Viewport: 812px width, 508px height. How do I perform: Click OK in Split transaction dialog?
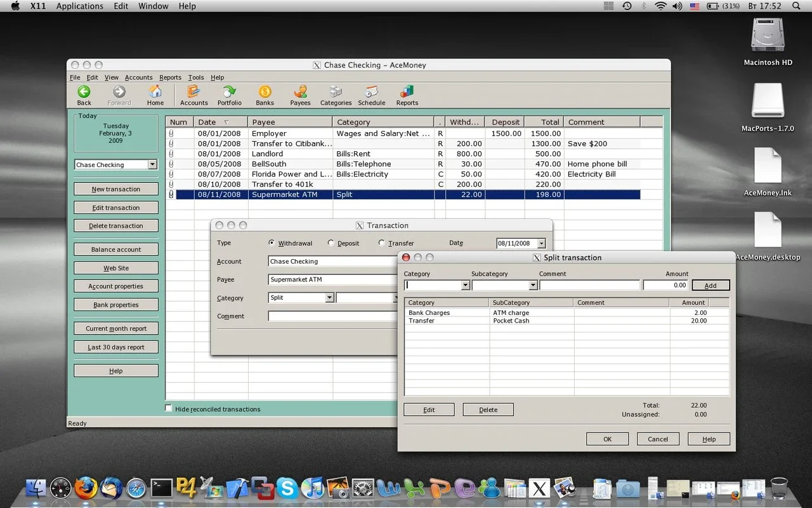(x=607, y=439)
